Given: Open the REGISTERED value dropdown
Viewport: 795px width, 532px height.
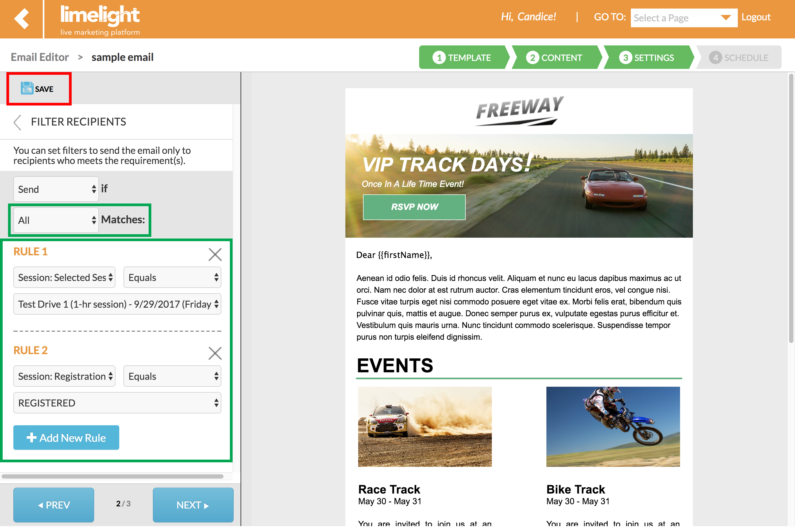Looking at the screenshot, I should click(x=117, y=403).
